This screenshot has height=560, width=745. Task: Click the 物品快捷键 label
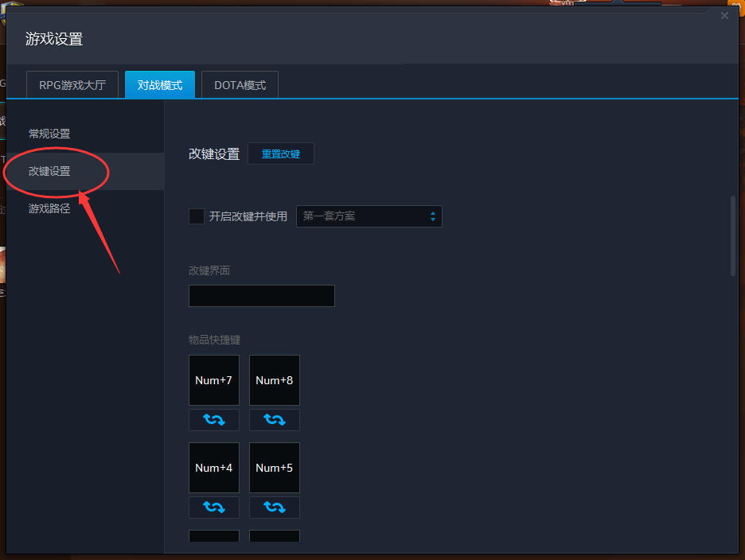(x=214, y=340)
